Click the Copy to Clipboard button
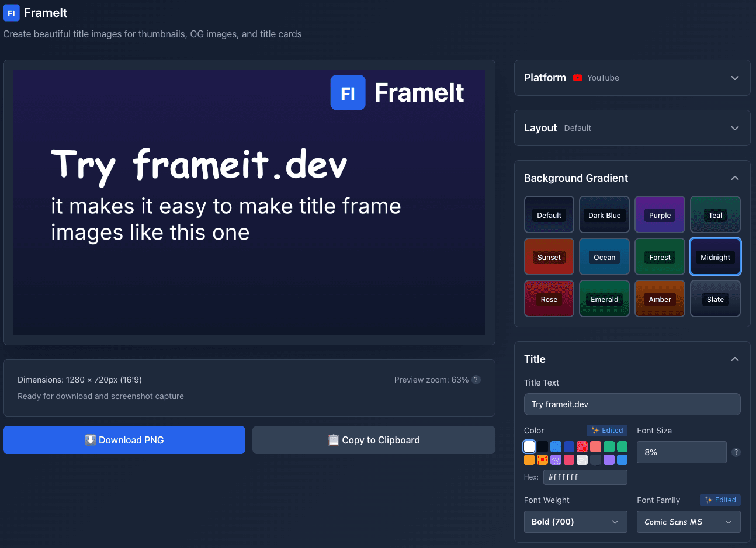Screen dimensions: 756x548 click(373, 439)
